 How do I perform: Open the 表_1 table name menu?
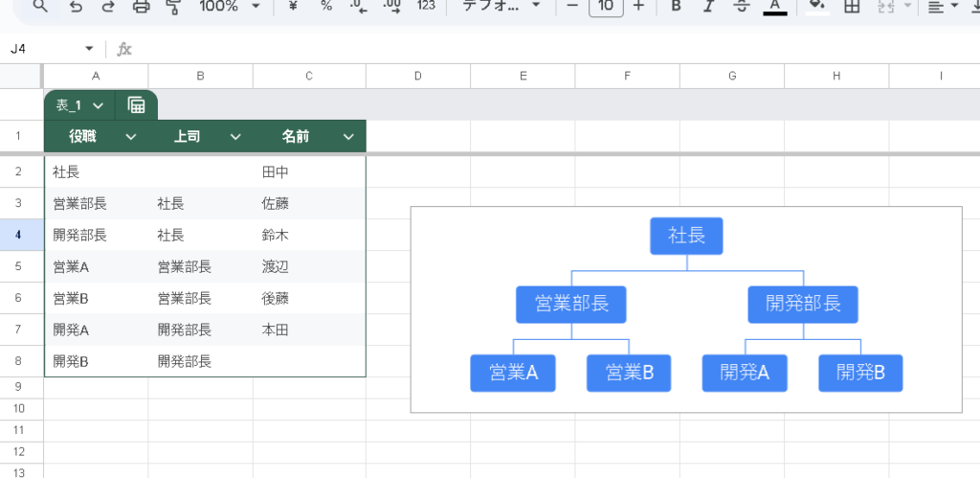pyautogui.click(x=79, y=104)
